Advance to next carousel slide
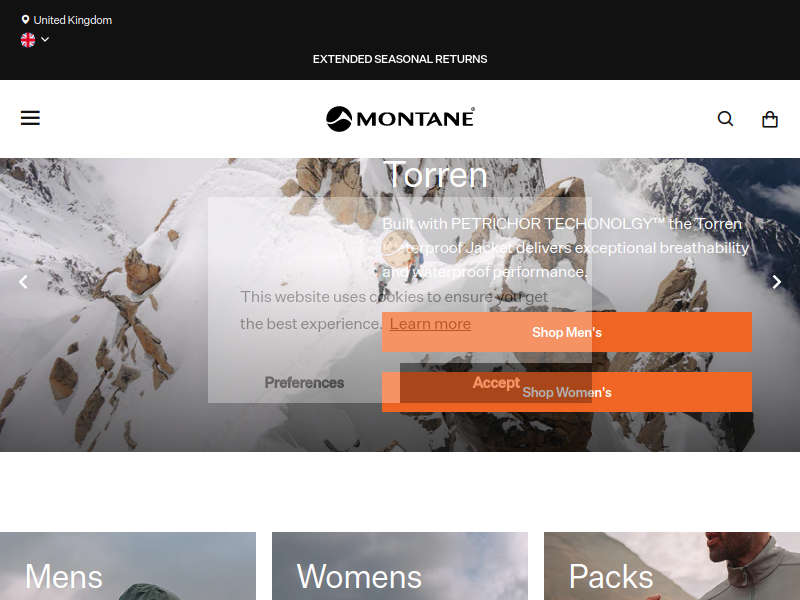The image size is (800, 600). (776, 282)
